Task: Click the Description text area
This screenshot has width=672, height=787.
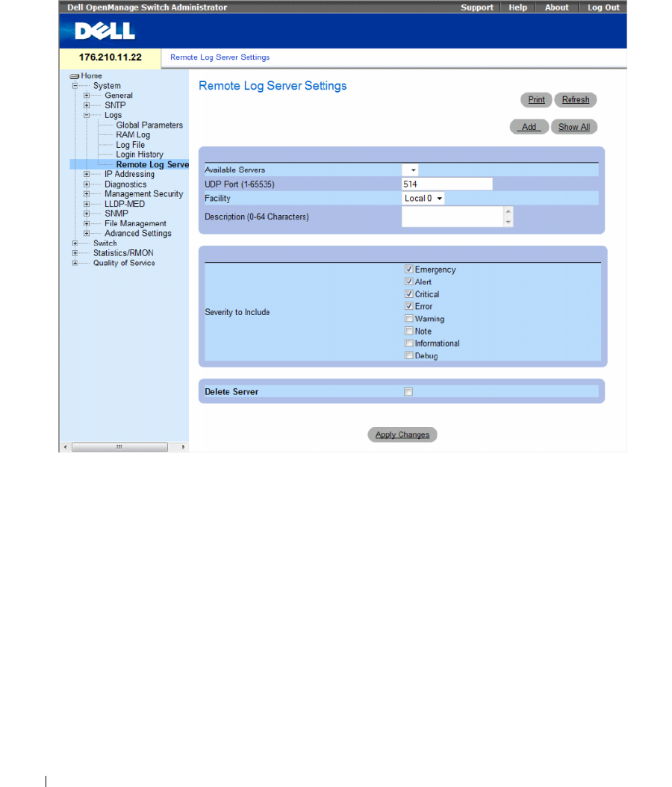Action: [x=452, y=217]
